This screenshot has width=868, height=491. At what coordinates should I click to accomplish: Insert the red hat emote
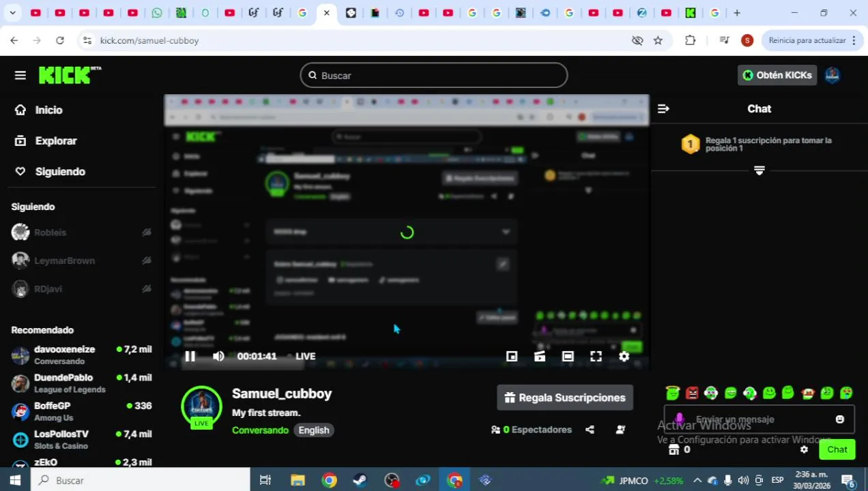[x=808, y=393]
